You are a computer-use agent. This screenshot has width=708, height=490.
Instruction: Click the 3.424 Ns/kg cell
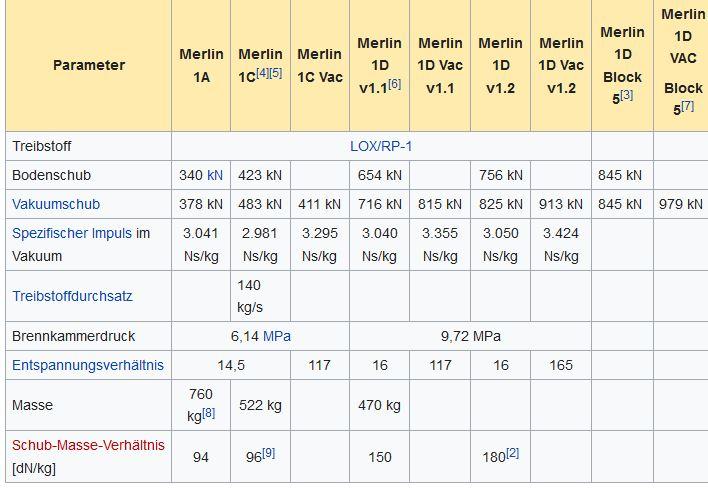[x=561, y=245]
